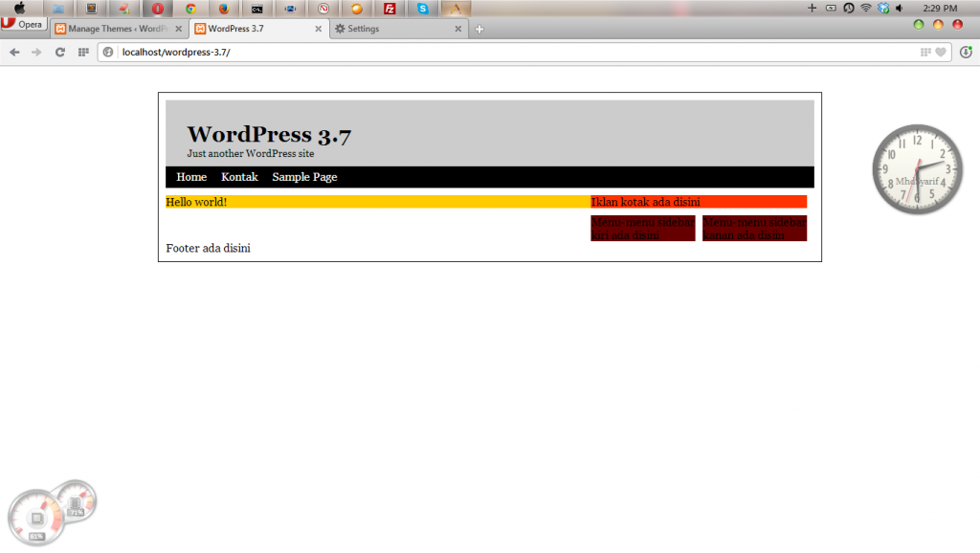Close the WordPress 3.7 tab
Screen dimensions: 980x553
pos(318,29)
